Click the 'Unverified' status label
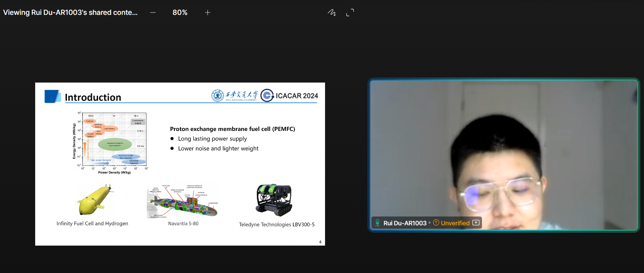The height and width of the screenshot is (273, 644). point(455,223)
